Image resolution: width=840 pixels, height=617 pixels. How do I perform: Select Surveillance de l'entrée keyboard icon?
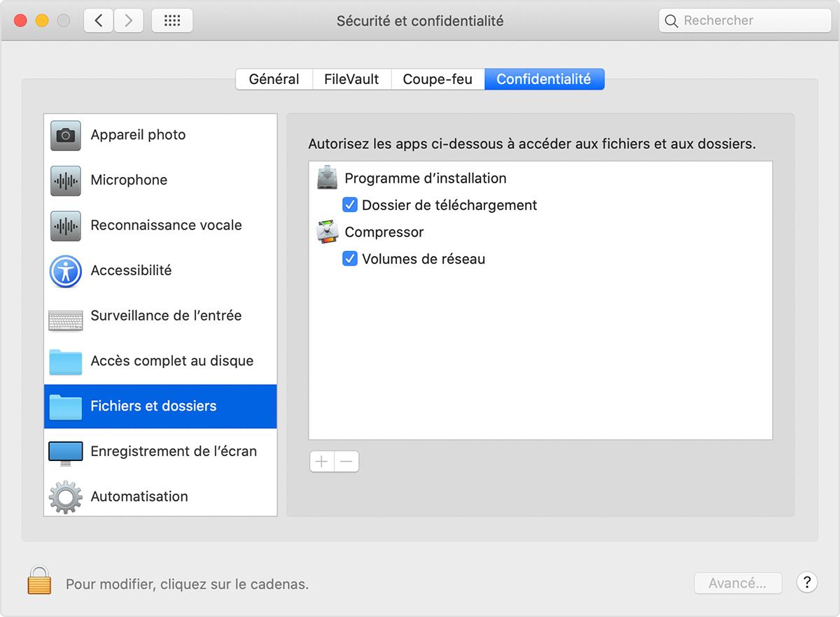tap(65, 315)
